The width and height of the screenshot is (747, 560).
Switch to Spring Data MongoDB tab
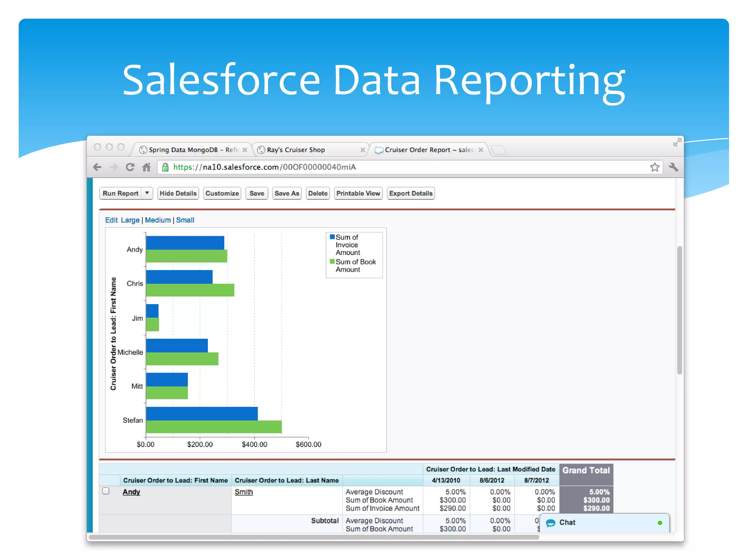[192, 150]
